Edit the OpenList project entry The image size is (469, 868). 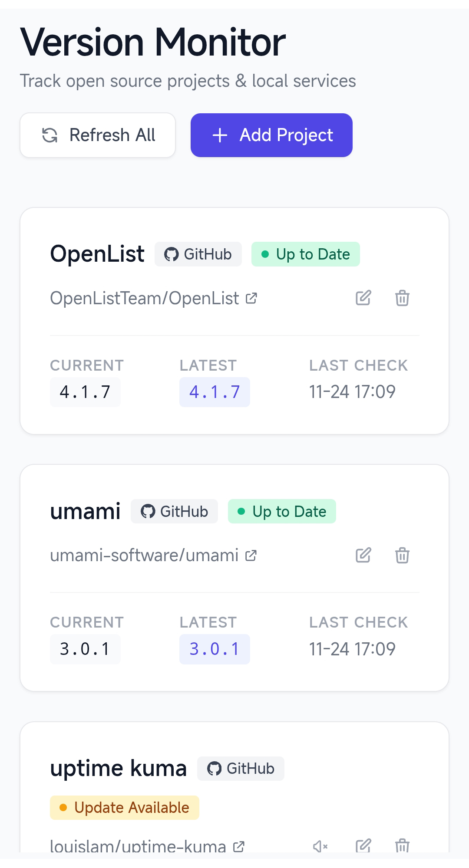coord(363,298)
